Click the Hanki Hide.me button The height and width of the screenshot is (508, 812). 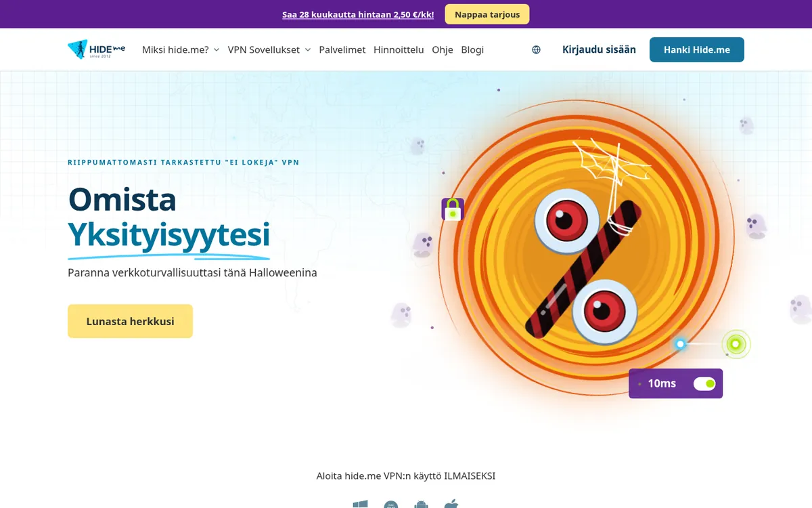tap(697, 49)
